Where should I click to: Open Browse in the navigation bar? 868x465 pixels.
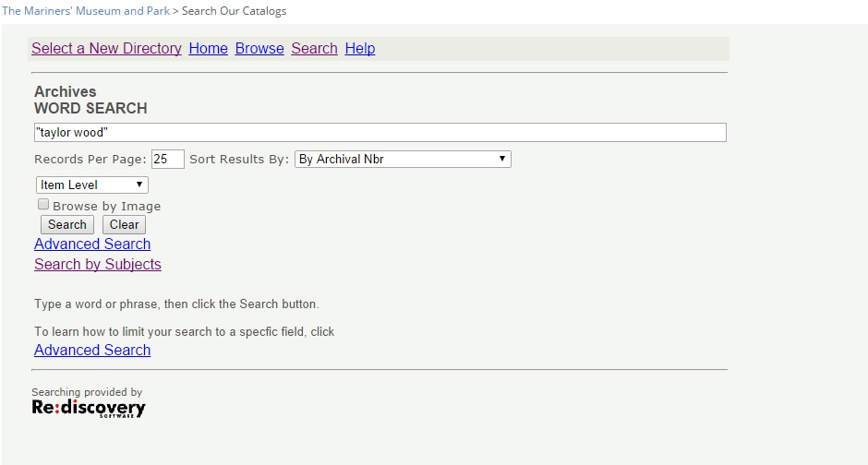pos(259,48)
